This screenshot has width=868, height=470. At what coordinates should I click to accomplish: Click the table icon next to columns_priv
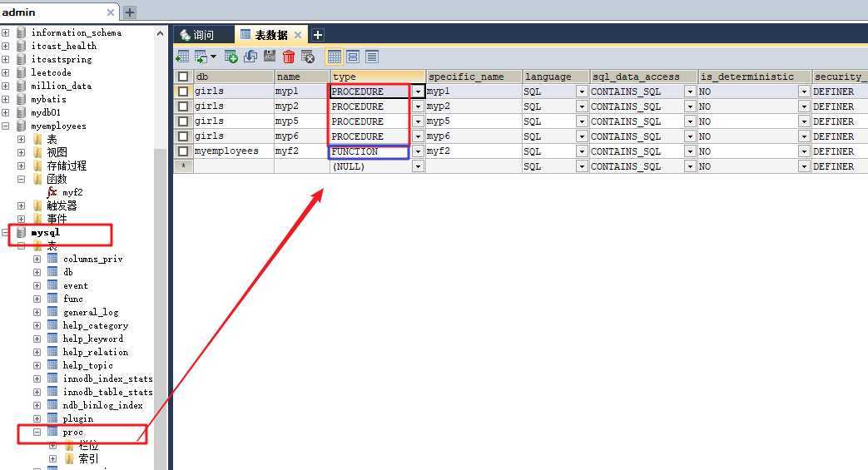point(52,259)
